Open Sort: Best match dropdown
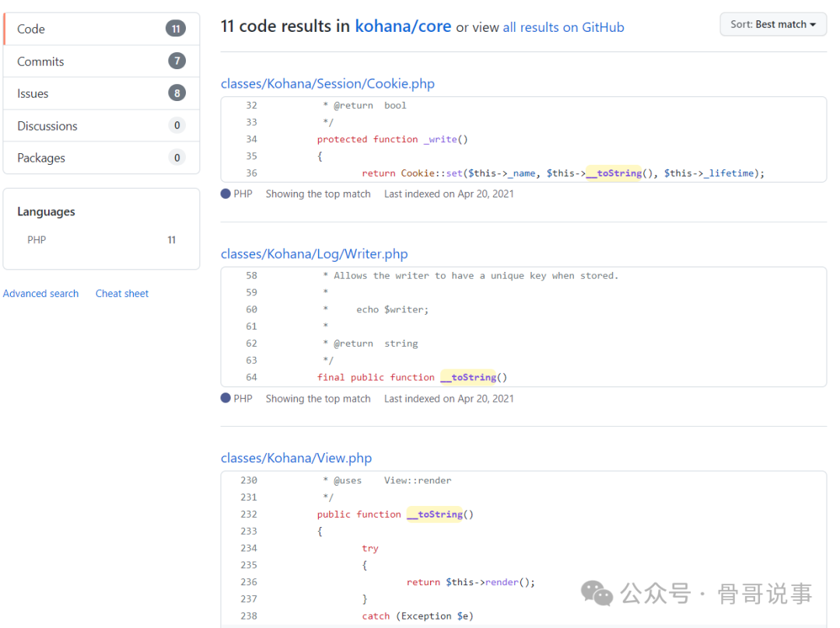 [773, 25]
